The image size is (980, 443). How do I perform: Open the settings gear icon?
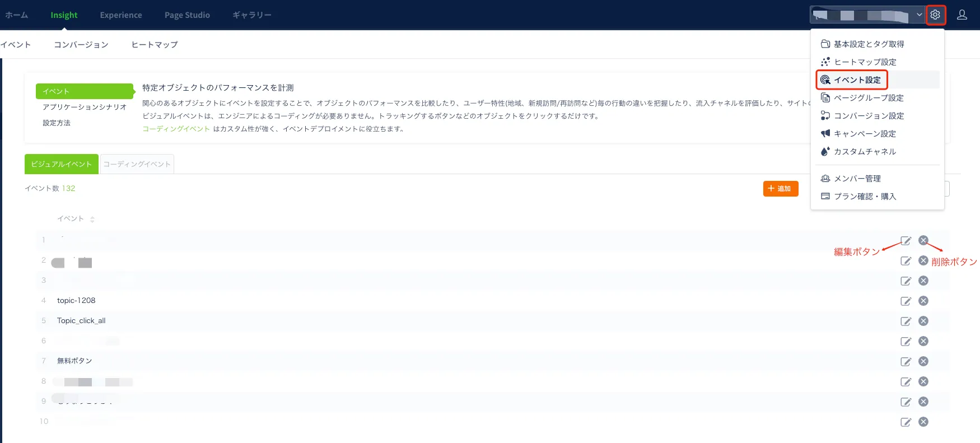[935, 15]
